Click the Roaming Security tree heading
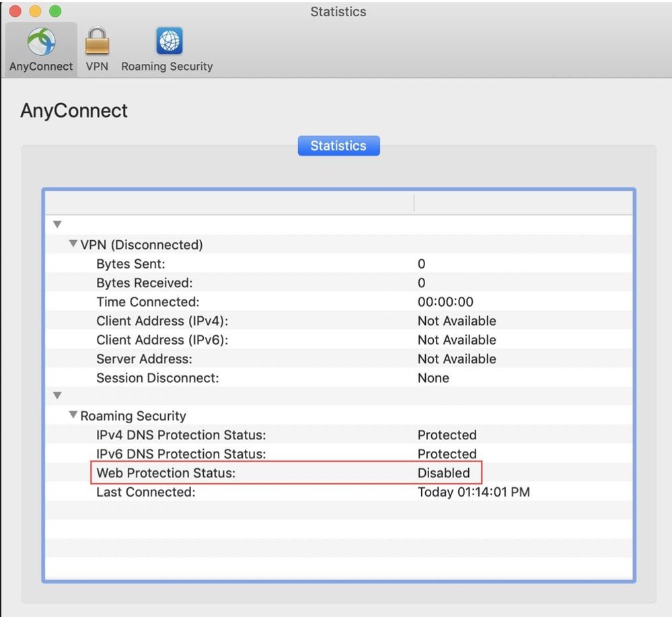This screenshot has width=672, height=617. 133,416
